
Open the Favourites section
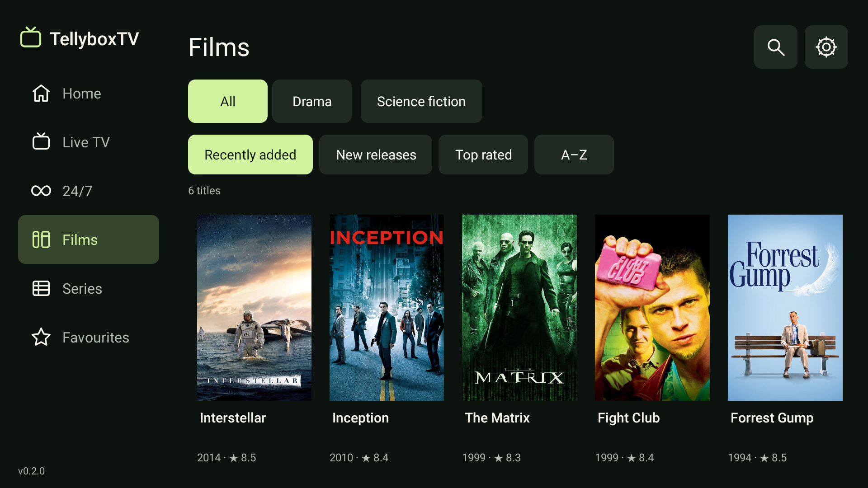point(89,337)
